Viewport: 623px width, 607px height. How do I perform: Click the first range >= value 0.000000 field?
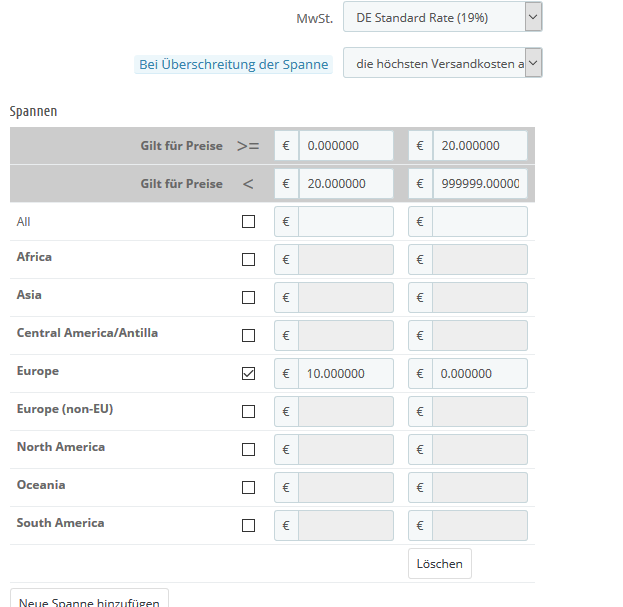point(345,146)
